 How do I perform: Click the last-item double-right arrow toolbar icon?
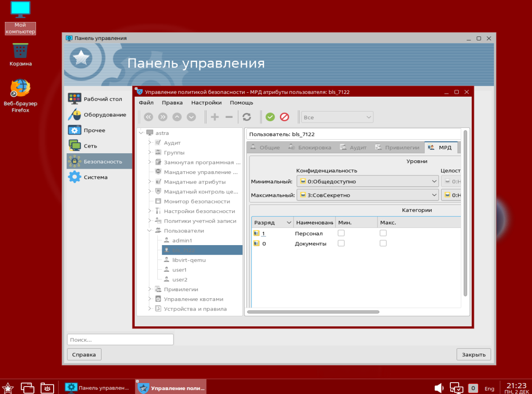163,117
